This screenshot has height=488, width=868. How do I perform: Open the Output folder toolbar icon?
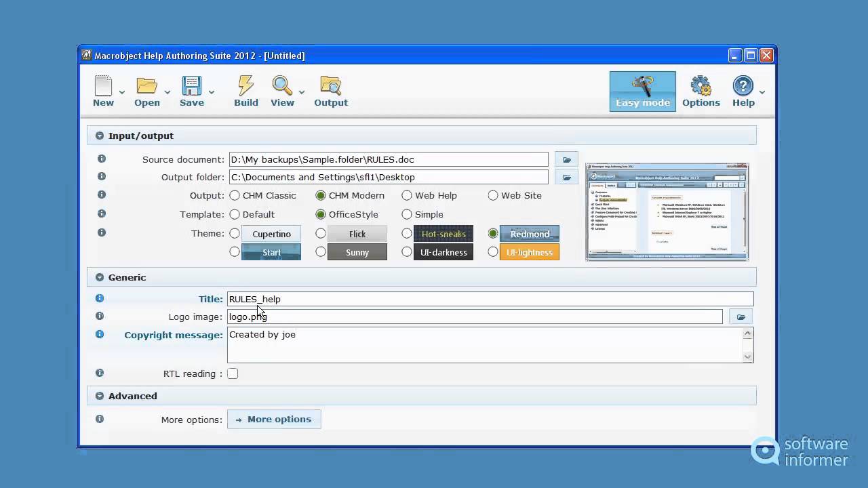[x=331, y=85]
